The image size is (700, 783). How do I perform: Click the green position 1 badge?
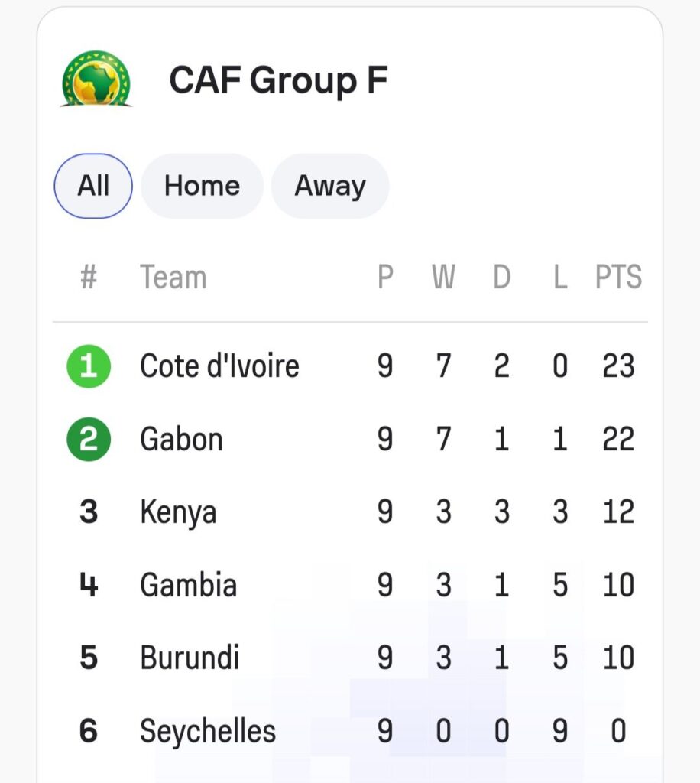(x=89, y=366)
